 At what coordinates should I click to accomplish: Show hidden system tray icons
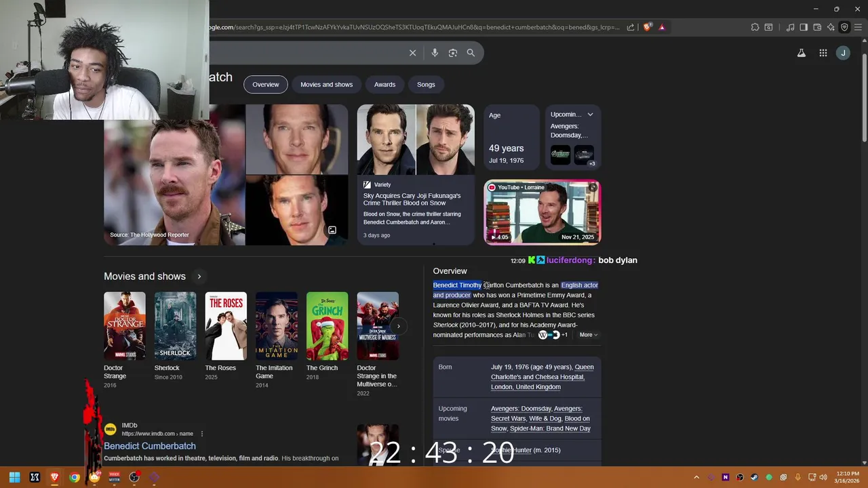(696, 477)
